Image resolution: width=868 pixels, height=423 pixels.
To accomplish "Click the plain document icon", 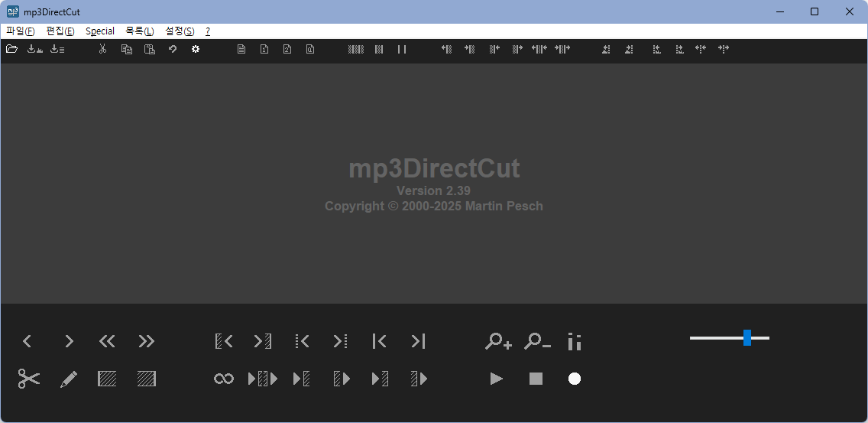I will tap(241, 49).
